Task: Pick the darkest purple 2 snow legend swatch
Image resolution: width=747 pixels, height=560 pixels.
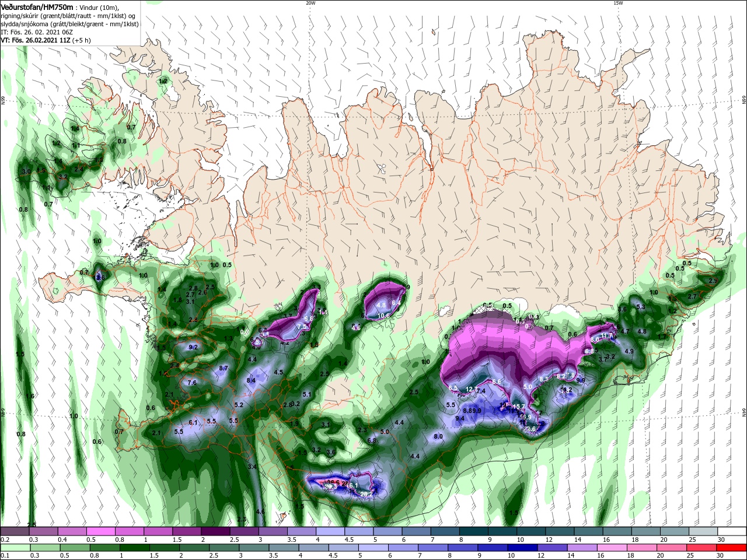Action: coord(215,531)
